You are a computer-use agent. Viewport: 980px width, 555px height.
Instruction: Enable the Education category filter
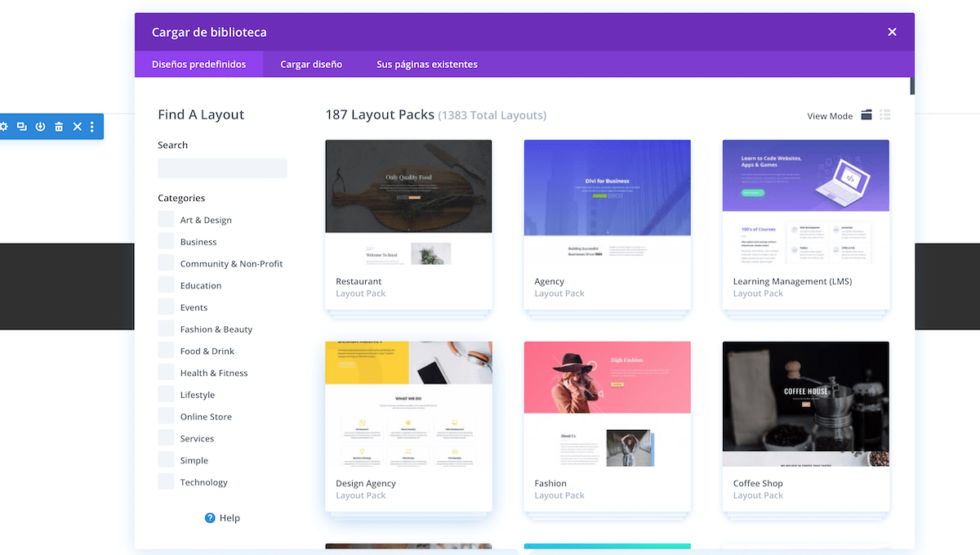click(166, 285)
